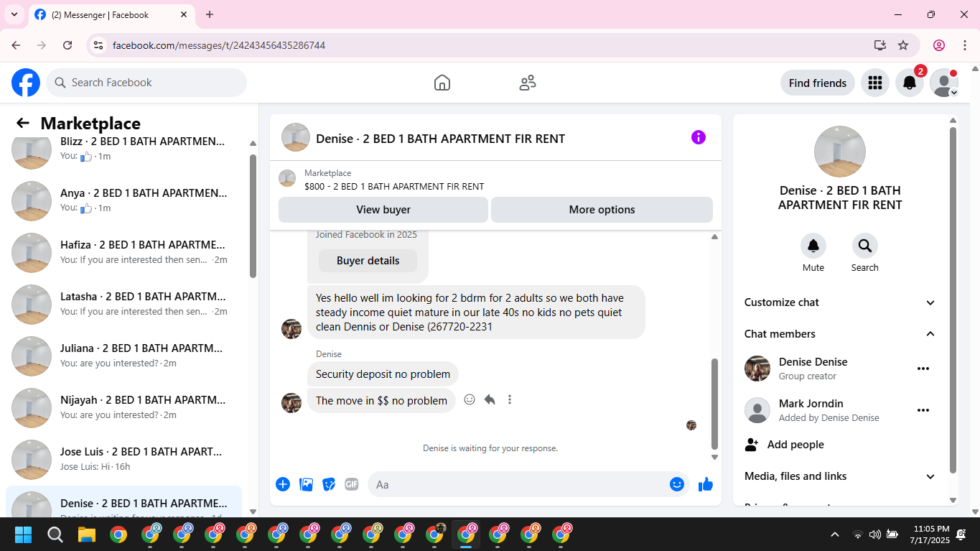Open more actions for the last message

coord(510,399)
